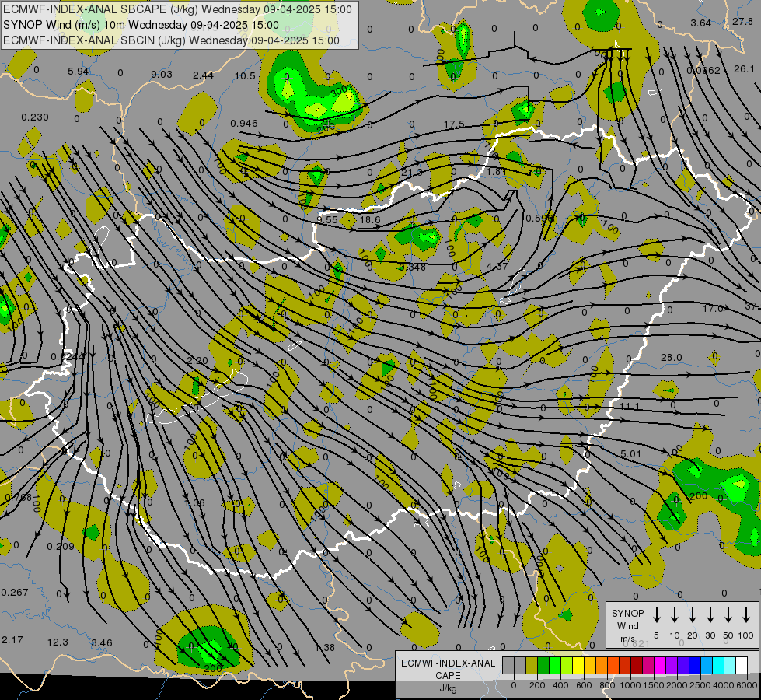Viewport: 761px width, 700px height.
Task: Pick the white 6000 J/kg legend swatch
Action: [x=742, y=666]
